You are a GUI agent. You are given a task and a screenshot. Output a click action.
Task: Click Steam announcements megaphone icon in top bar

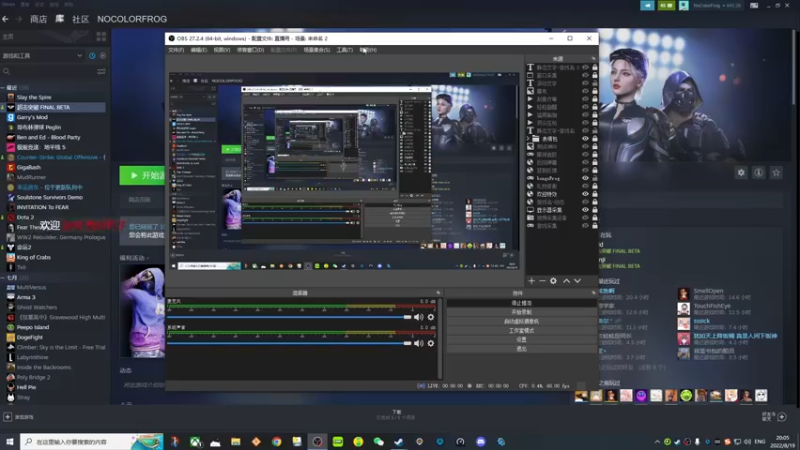tap(647, 6)
